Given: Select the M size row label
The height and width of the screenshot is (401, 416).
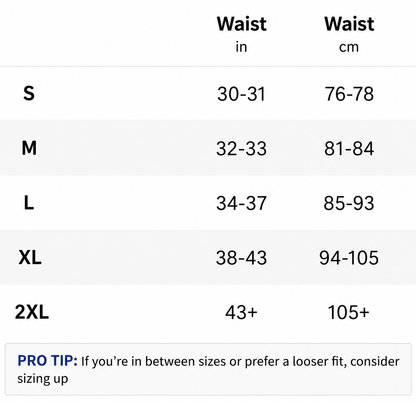Looking at the screenshot, I should tap(29, 148).
